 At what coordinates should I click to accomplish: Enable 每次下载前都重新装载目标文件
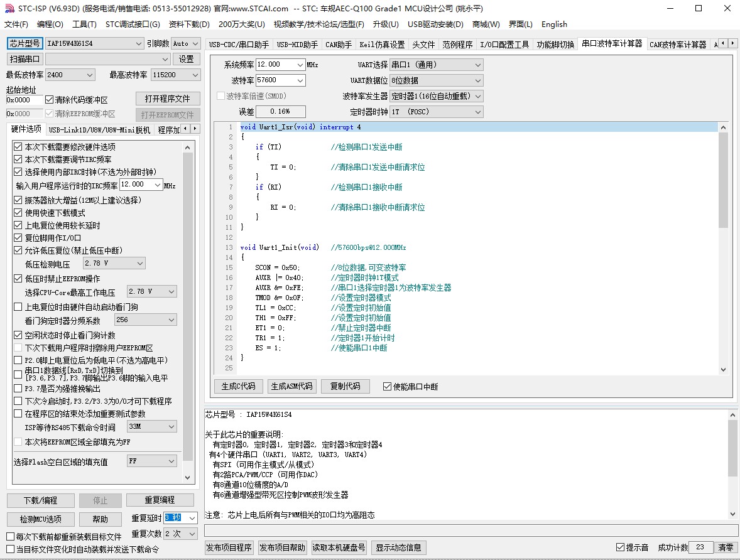10,536
